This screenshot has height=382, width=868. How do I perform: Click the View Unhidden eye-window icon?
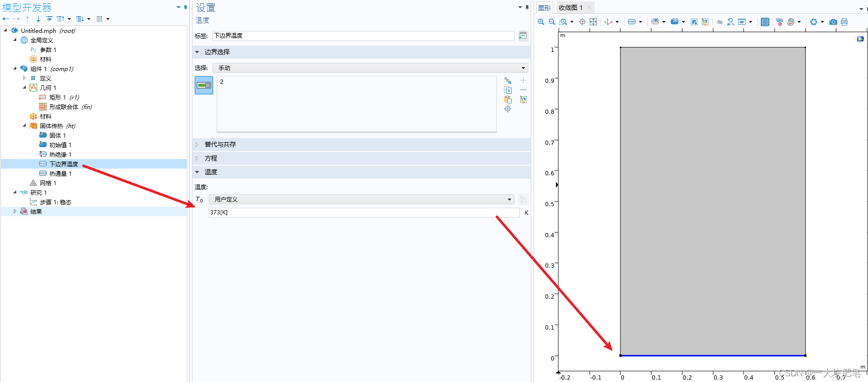pyautogui.click(x=742, y=22)
